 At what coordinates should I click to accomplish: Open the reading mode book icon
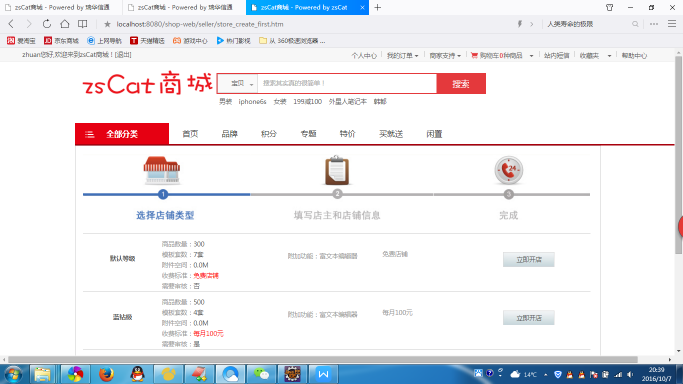(82, 24)
